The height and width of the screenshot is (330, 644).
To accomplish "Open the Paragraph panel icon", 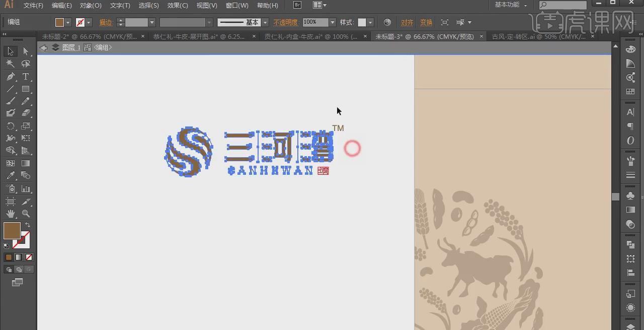I will tap(630, 126).
